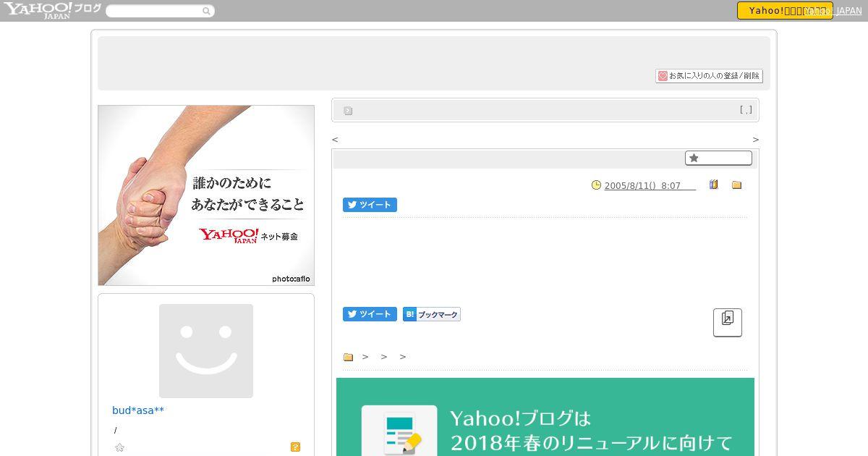Click the smiley profile avatar image

pyautogui.click(x=206, y=351)
